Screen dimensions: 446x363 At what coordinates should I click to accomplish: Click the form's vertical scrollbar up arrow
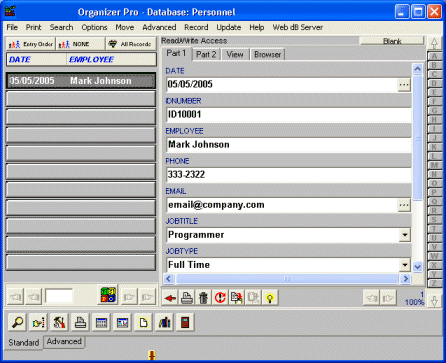coord(417,69)
